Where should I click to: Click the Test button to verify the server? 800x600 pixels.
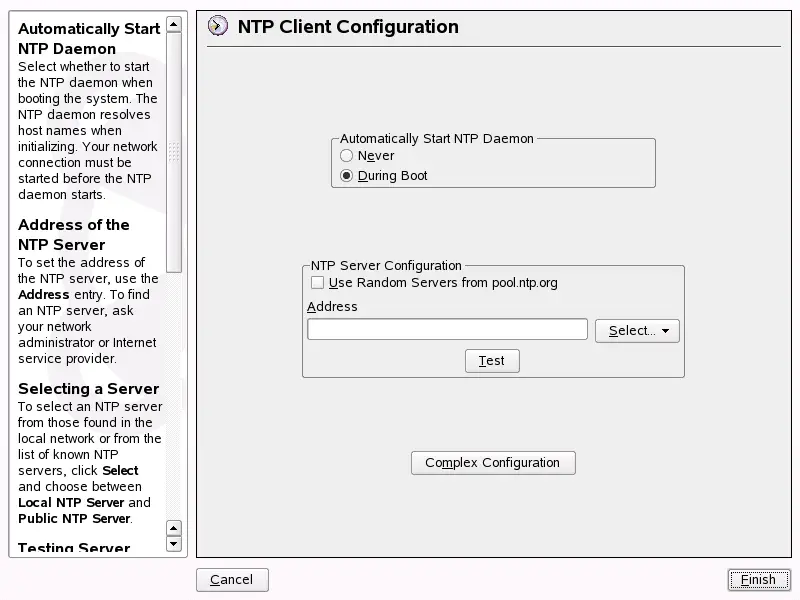(492, 361)
